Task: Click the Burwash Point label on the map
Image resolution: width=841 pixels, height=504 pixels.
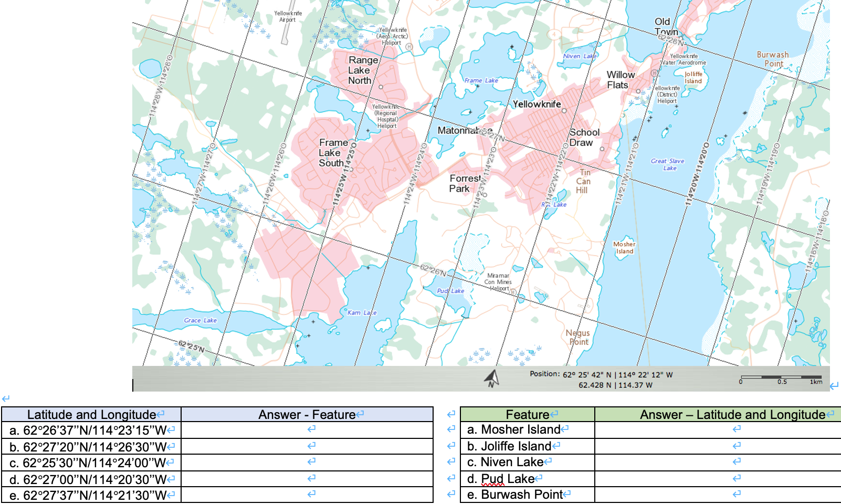Action: pyautogui.click(x=772, y=58)
